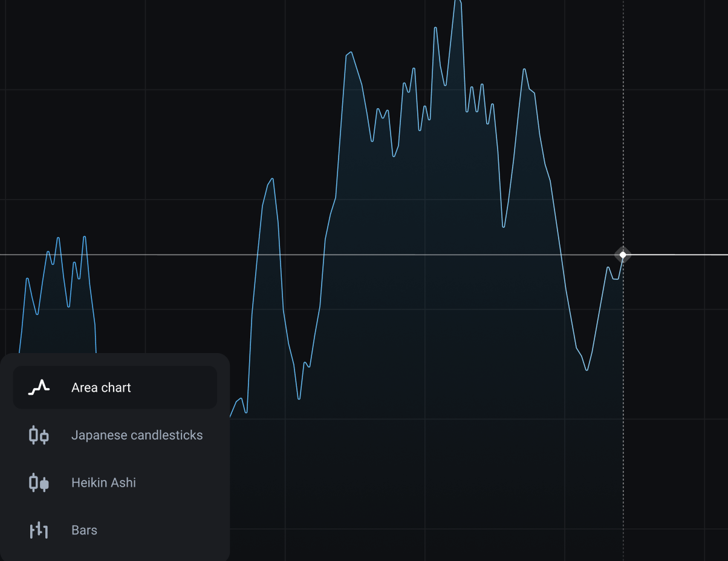Click the highest peak of the chart line
Screen dimensions: 728x561
458,2
